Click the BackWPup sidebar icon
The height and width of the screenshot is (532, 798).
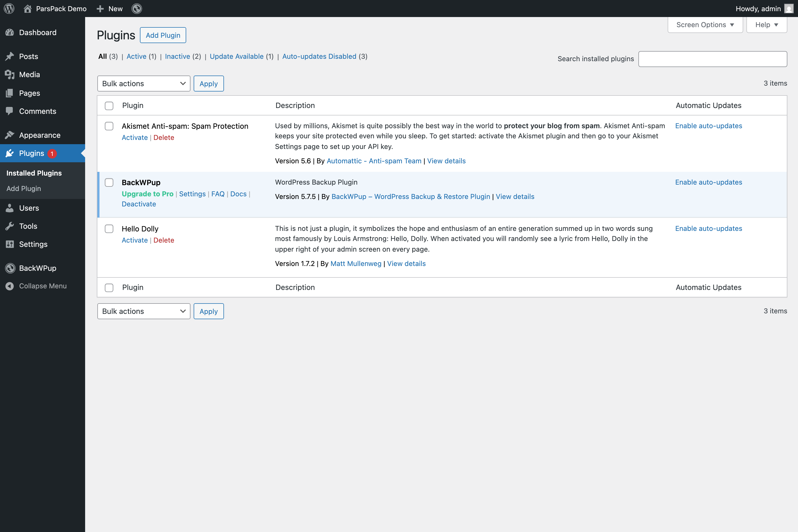coord(10,268)
